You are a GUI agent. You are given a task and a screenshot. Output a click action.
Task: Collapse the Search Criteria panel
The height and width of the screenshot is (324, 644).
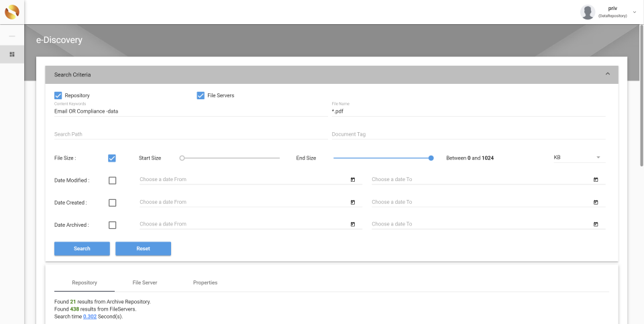click(x=608, y=74)
